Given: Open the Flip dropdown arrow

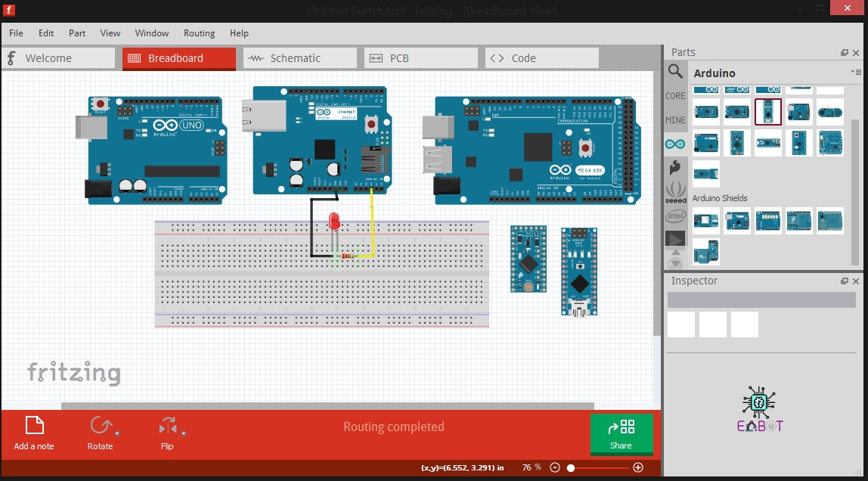Looking at the screenshot, I should click(183, 433).
